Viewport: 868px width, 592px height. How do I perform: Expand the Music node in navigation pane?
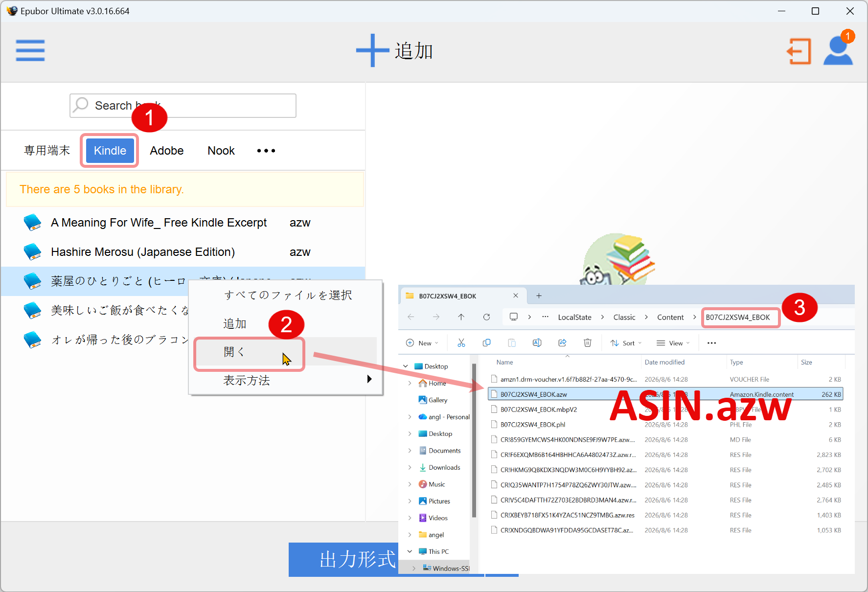coord(410,484)
